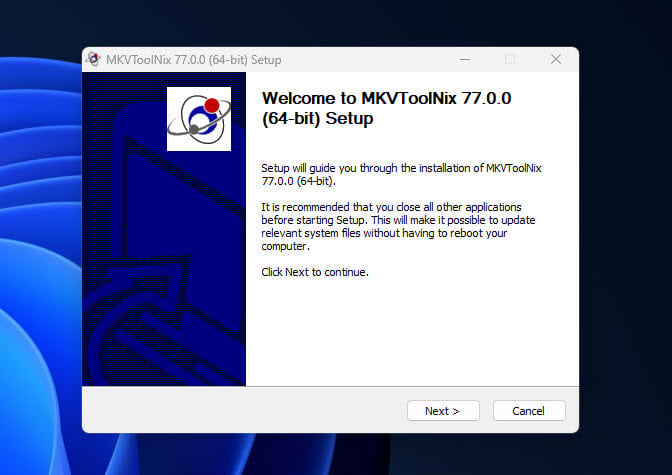Minimize the MKVToolNix Setup window
This screenshot has width=672, height=475.
coord(465,59)
